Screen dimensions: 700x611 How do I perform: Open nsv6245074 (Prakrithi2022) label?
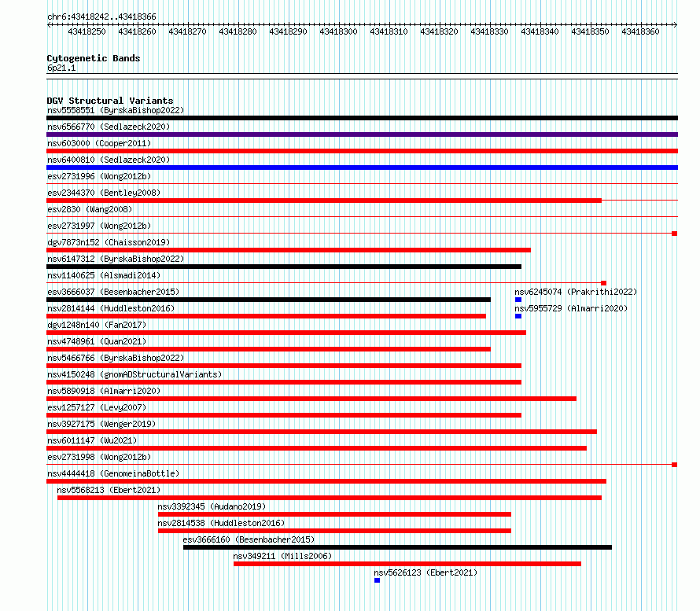point(576,292)
